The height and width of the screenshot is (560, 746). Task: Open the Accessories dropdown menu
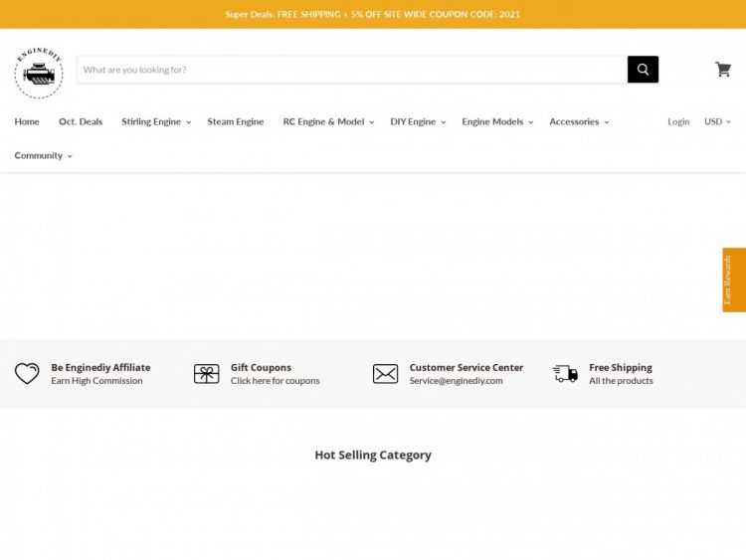point(578,121)
